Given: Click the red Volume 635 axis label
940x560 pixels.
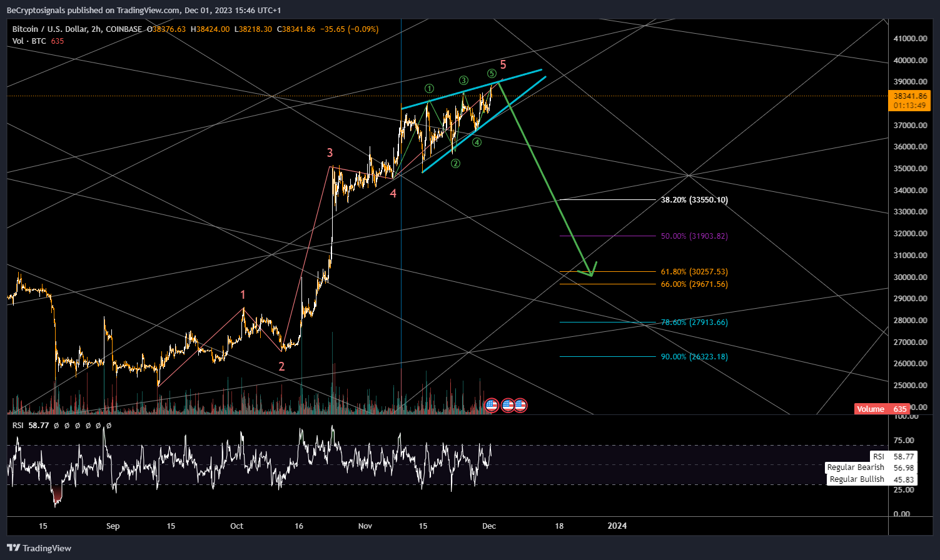Looking at the screenshot, I should [882, 409].
